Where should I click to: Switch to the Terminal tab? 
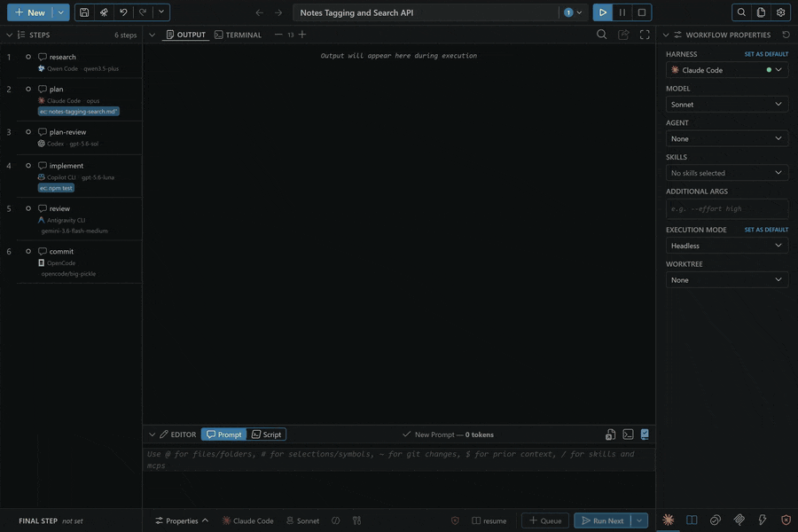[x=239, y=35]
